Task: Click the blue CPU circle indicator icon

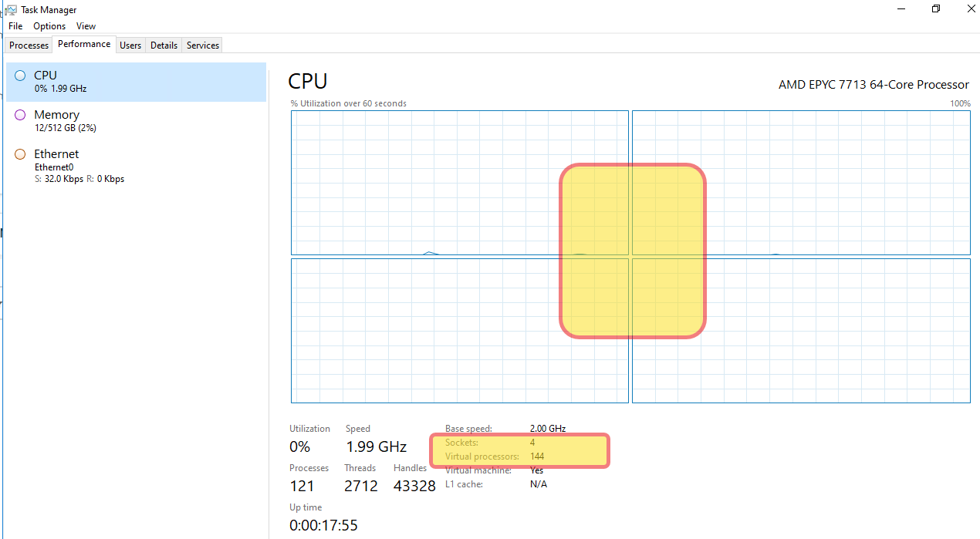Action: tap(19, 75)
